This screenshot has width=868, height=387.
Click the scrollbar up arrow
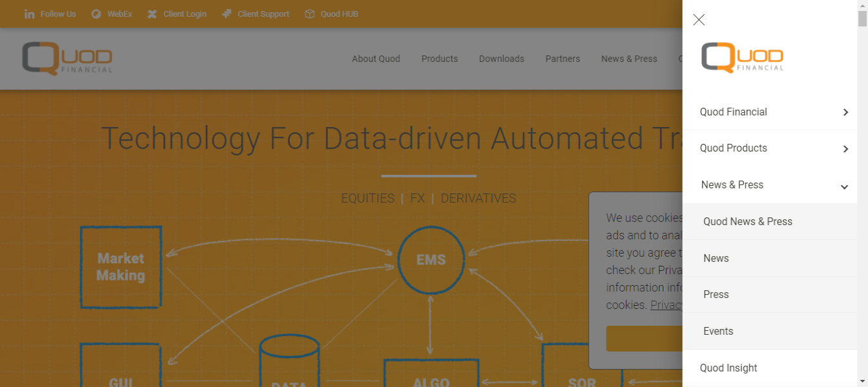click(x=862, y=5)
